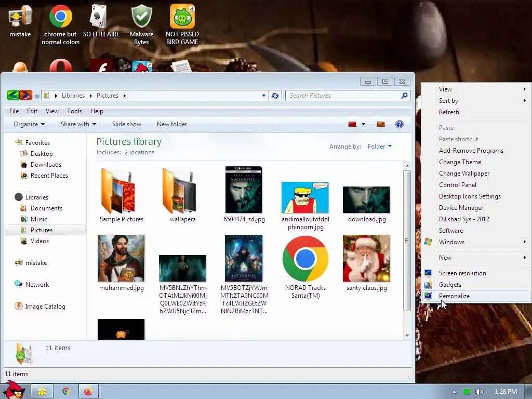This screenshot has height=399, width=532.
Task: Expand the Libraries breadcrumb arrow
Action: pos(90,96)
